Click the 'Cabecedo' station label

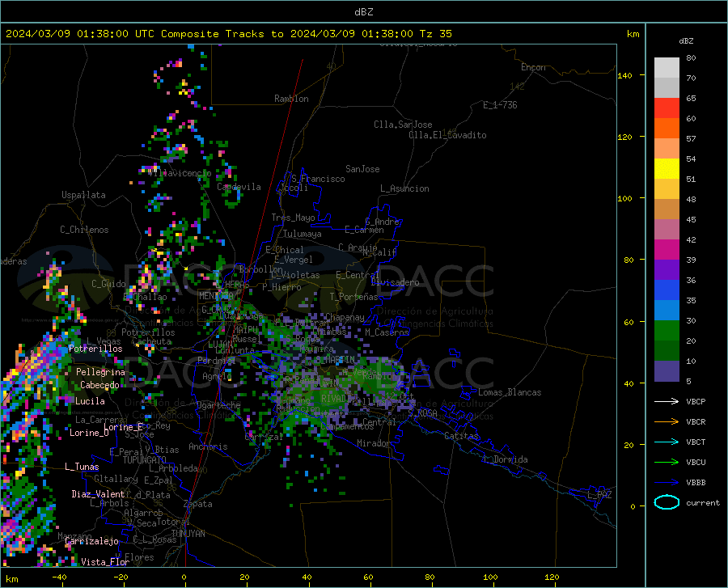click(x=99, y=385)
